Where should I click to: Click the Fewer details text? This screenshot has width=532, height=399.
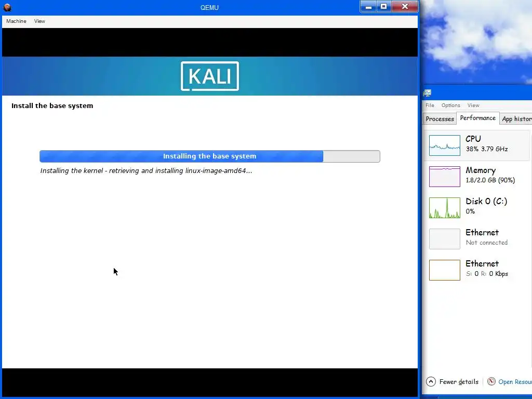459,382
